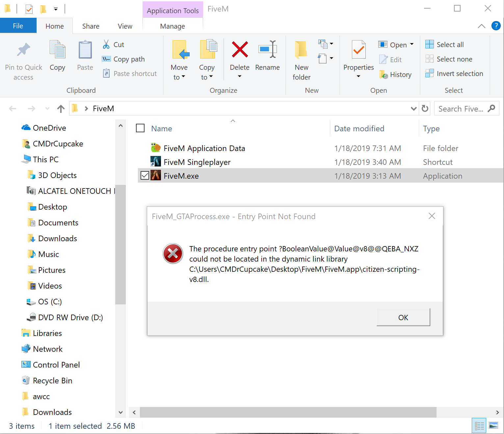Click the navigation pane vertical scrollbar
Screen dimensions: 504x434
pyautogui.click(x=120, y=244)
